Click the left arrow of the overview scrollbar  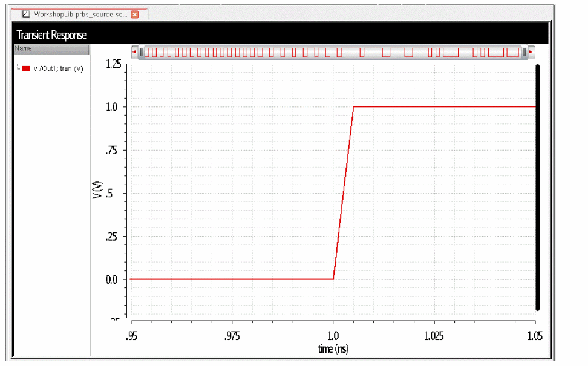(x=134, y=53)
